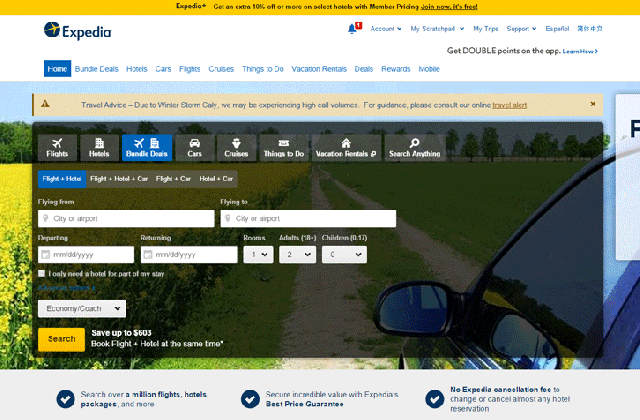640x420 pixels.
Task: Open the notifications bell icon
Action: point(353,29)
